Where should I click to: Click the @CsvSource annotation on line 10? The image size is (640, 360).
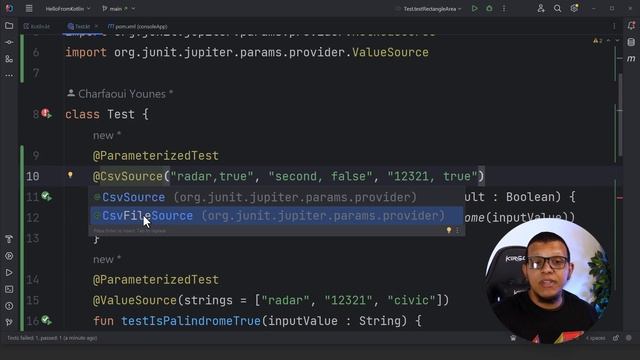tap(128, 176)
